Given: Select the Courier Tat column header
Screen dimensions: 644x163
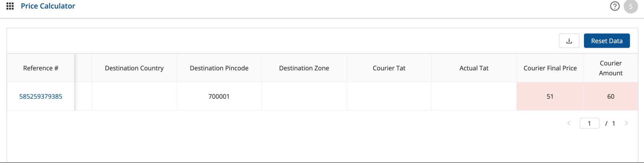Looking at the screenshot, I should [x=389, y=68].
